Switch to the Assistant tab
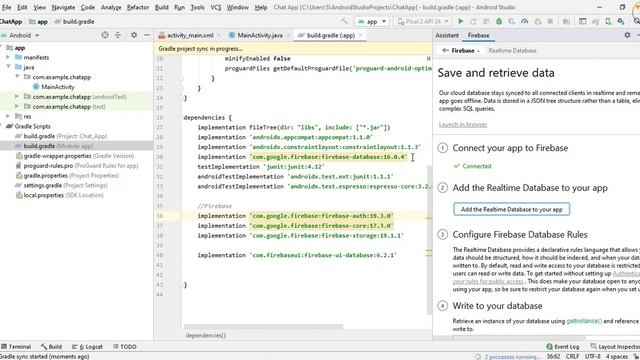 pyautogui.click(x=447, y=36)
